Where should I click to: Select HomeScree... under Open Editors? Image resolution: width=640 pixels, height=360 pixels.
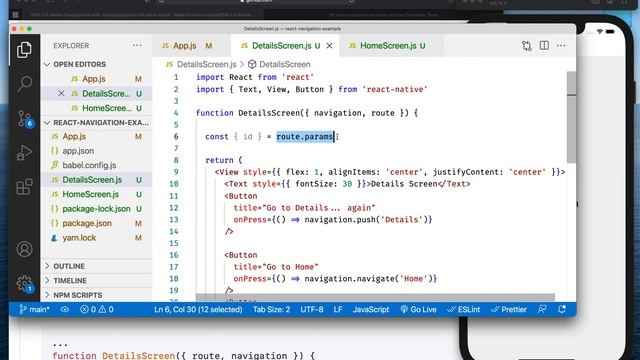[x=96, y=108]
